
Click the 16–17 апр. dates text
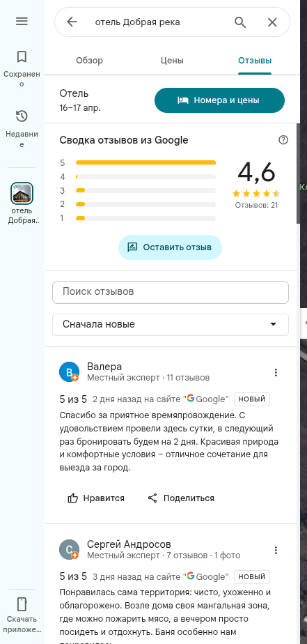[x=80, y=108]
